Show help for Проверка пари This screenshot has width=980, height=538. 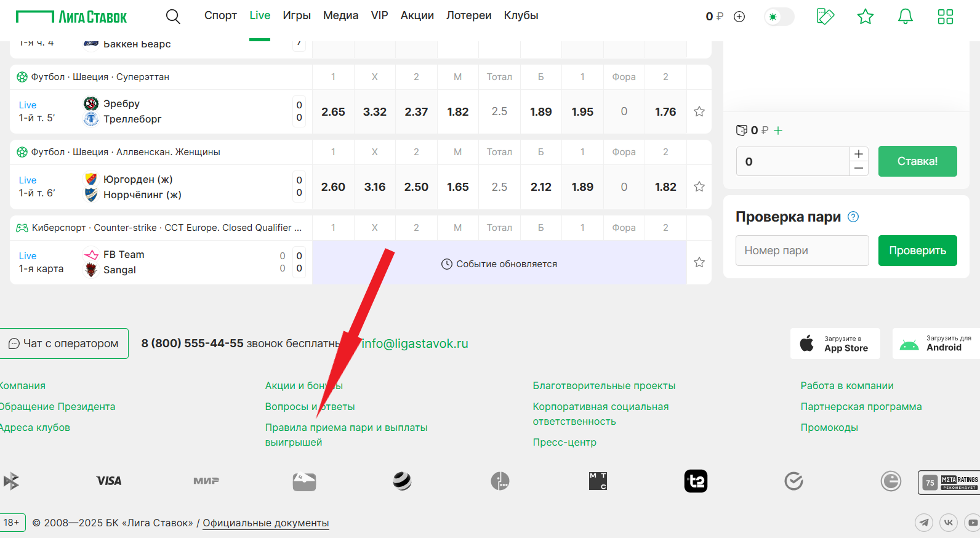point(853,217)
